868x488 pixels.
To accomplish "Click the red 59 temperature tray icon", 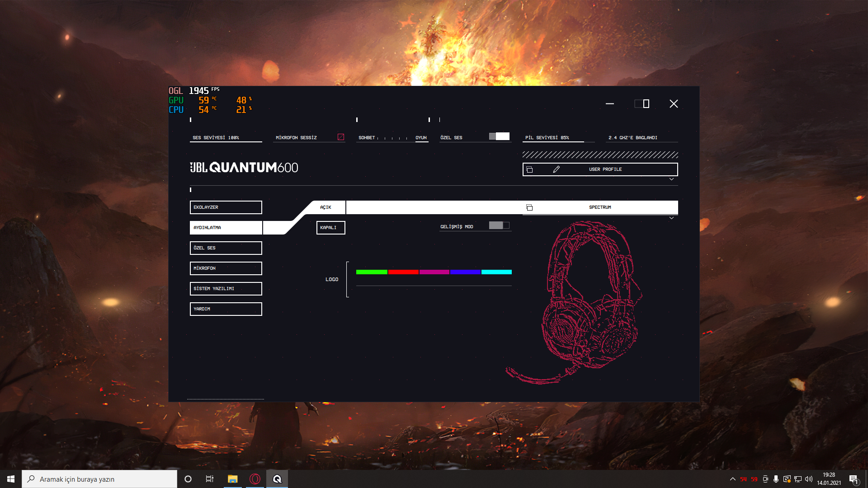I will tap(754, 479).
